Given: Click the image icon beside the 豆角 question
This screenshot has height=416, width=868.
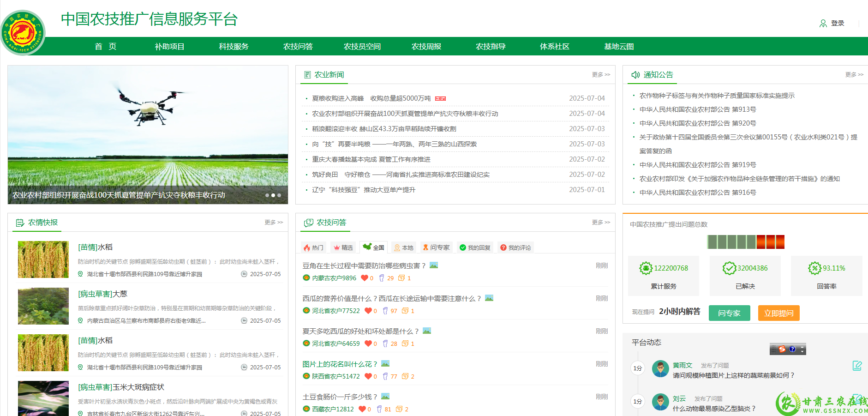Looking at the screenshot, I should (x=434, y=265).
